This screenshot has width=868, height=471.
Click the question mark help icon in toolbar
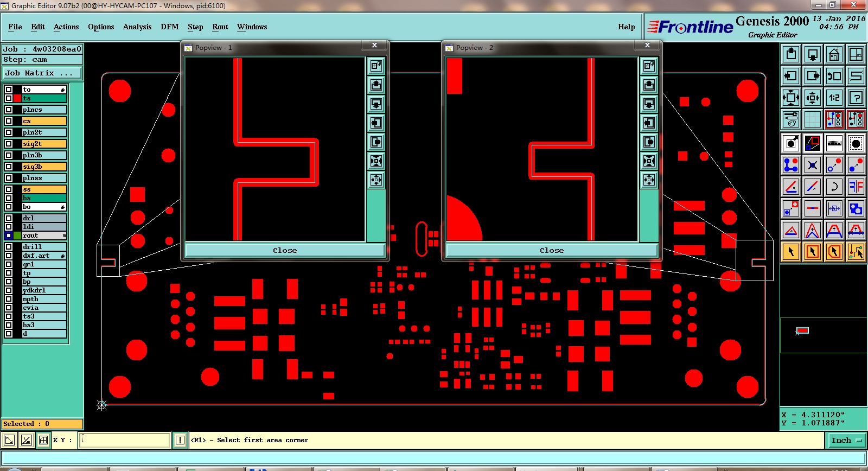tap(856, 98)
